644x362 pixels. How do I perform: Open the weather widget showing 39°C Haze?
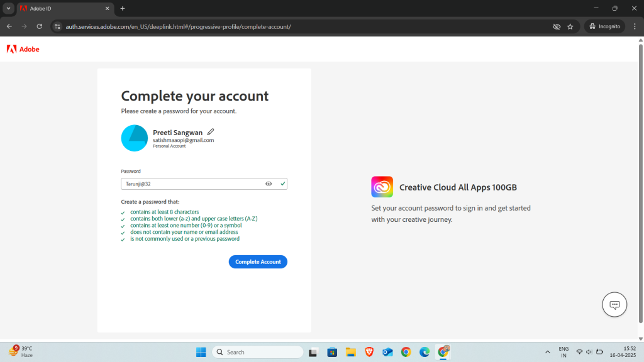click(x=21, y=352)
